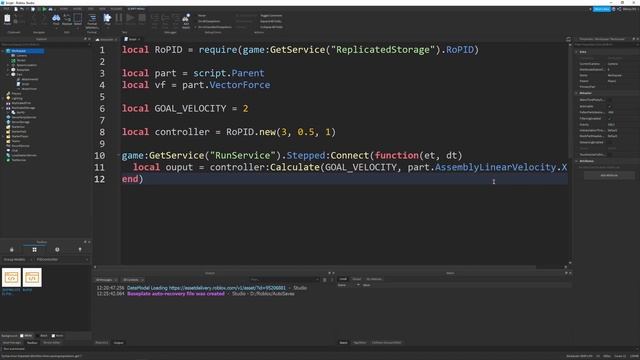This screenshot has width=640, height=360.
Task: Click the Paste clipboard icon in ribbon
Action: (7, 19)
